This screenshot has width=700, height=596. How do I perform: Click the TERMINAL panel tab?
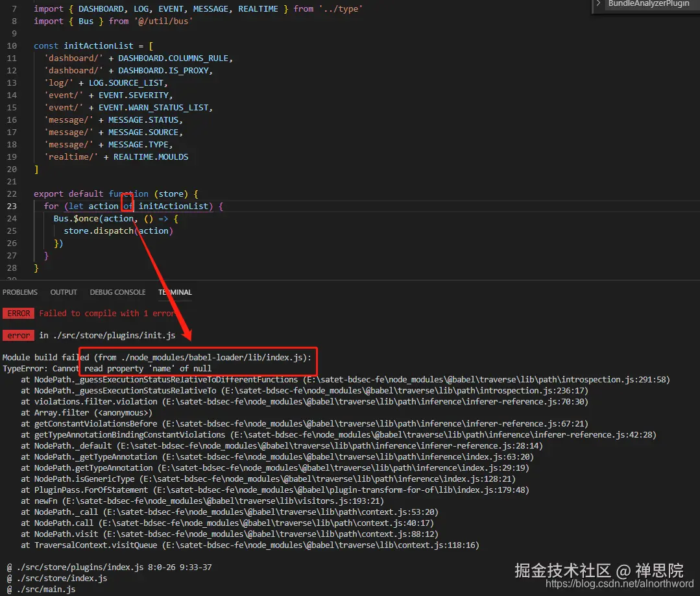(x=175, y=292)
